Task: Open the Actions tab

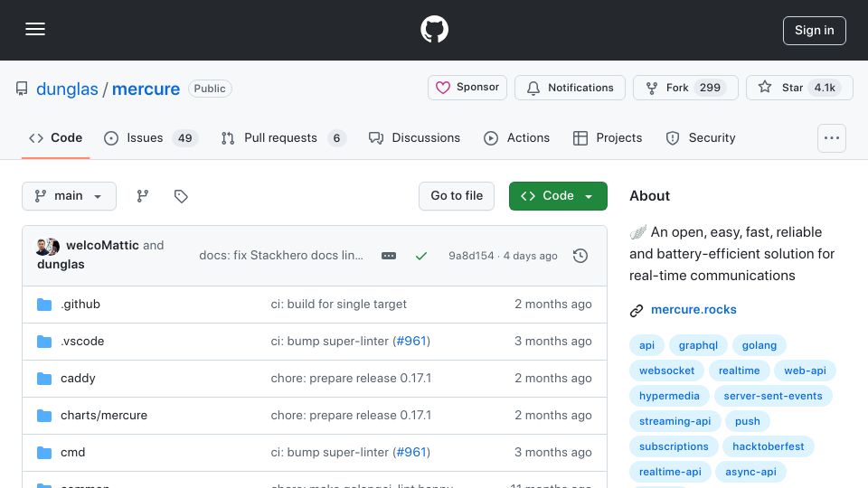Action: [516, 137]
